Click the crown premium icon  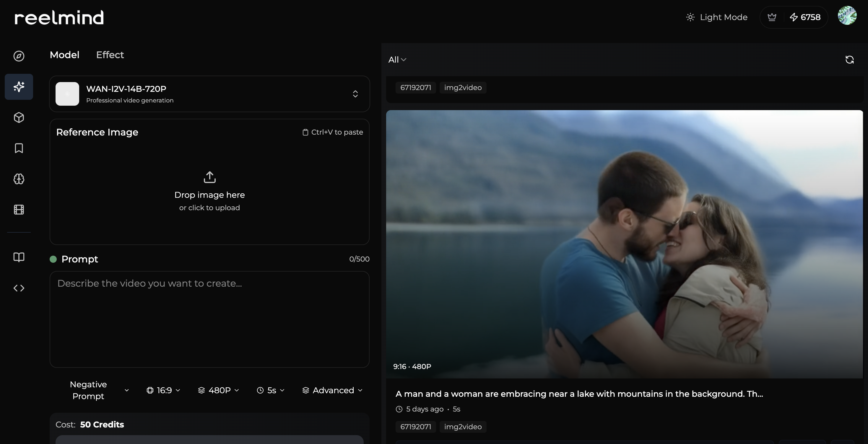[772, 17]
